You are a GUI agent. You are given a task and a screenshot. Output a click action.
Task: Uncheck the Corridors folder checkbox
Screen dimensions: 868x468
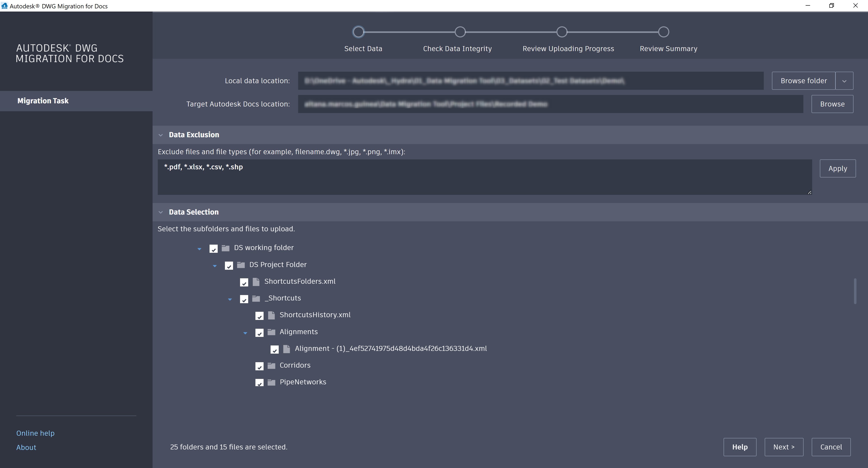point(259,366)
